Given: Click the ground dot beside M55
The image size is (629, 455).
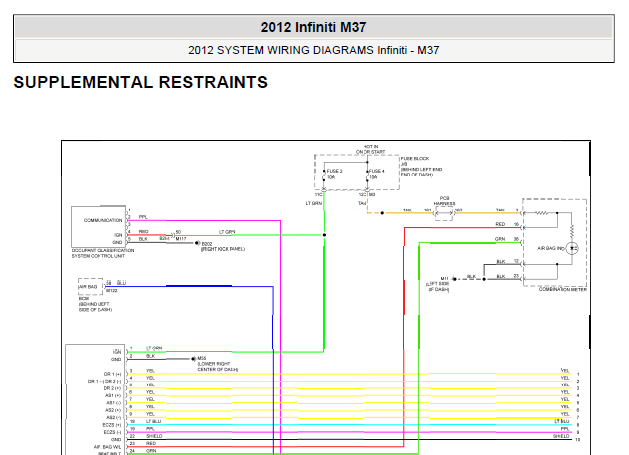Looking at the screenshot, I should click(x=193, y=359).
